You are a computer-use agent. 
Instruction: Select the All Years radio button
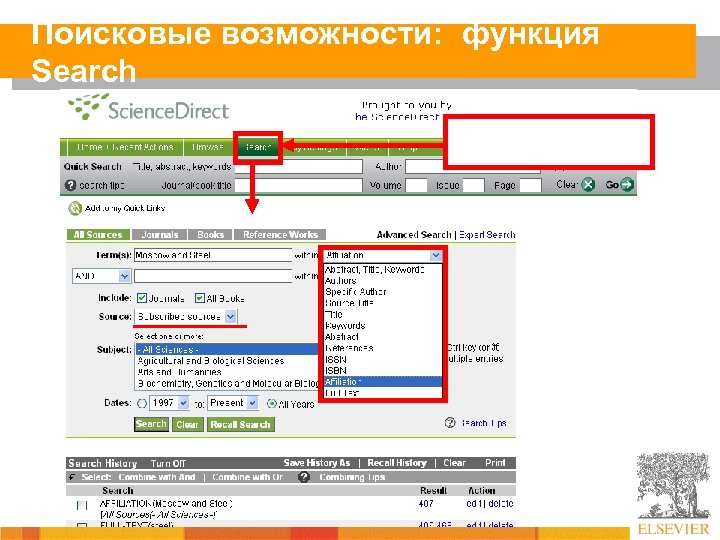[272, 404]
